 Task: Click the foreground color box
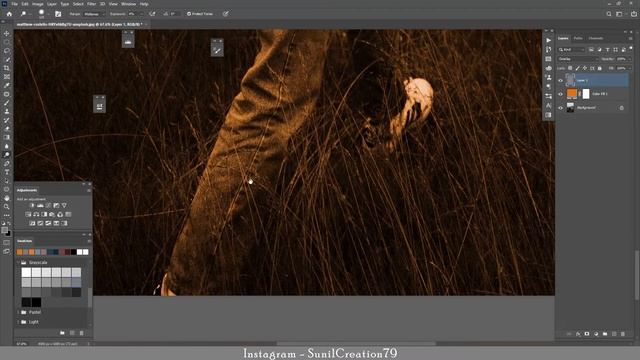click(4, 231)
